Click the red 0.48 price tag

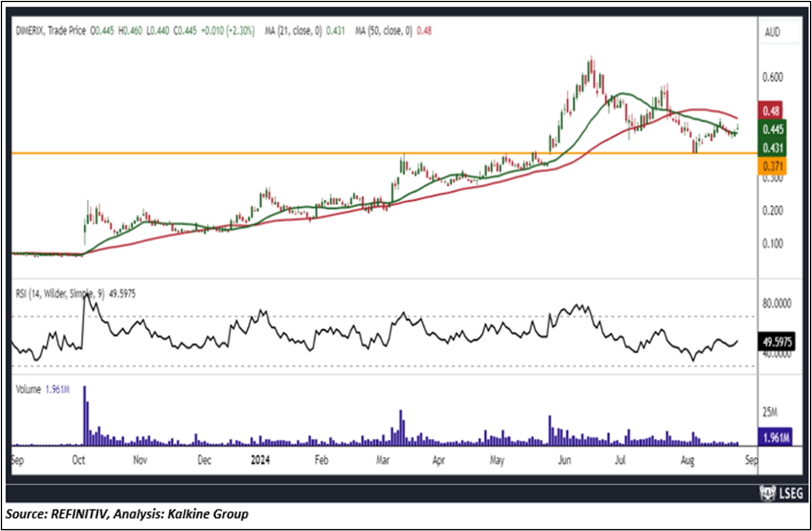click(x=771, y=111)
